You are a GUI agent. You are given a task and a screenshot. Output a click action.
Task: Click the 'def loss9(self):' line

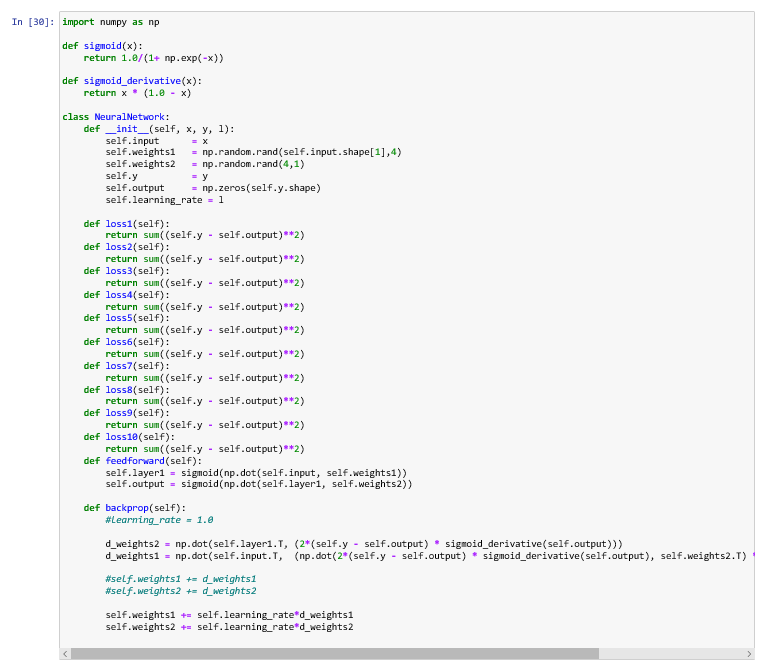point(127,413)
